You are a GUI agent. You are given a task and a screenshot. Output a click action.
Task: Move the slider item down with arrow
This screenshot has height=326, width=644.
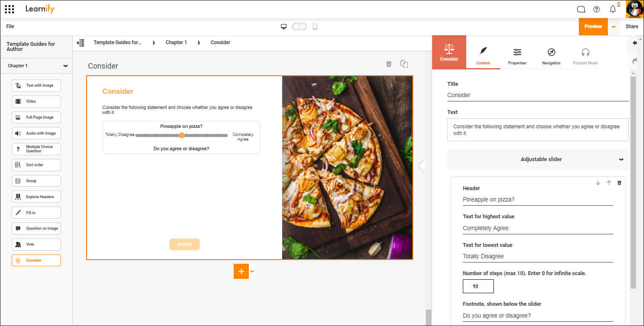coord(598,183)
